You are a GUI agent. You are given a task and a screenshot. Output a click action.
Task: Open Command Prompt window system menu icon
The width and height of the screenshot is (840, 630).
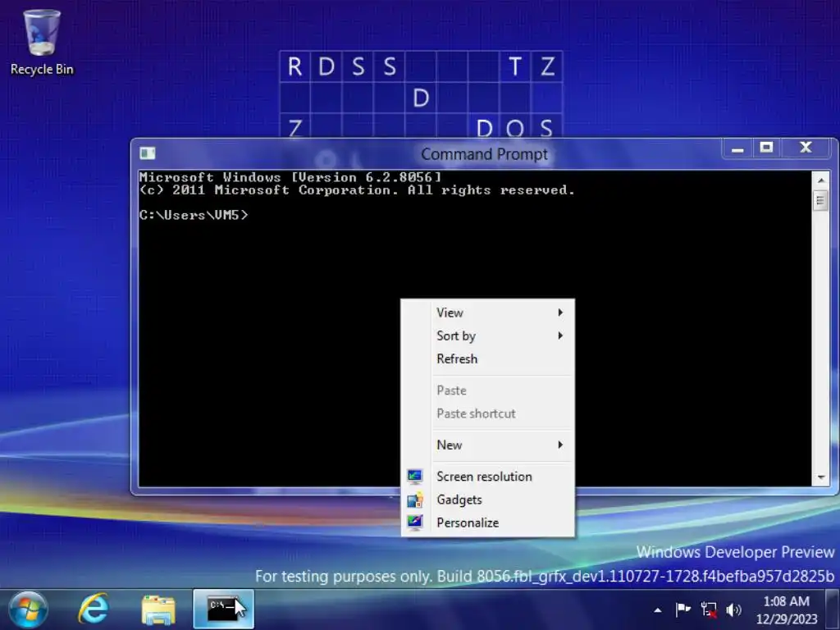point(148,153)
